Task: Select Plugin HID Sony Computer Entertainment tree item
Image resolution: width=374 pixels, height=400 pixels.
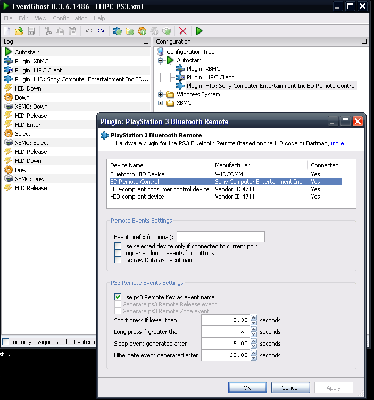Action: [x=270, y=86]
